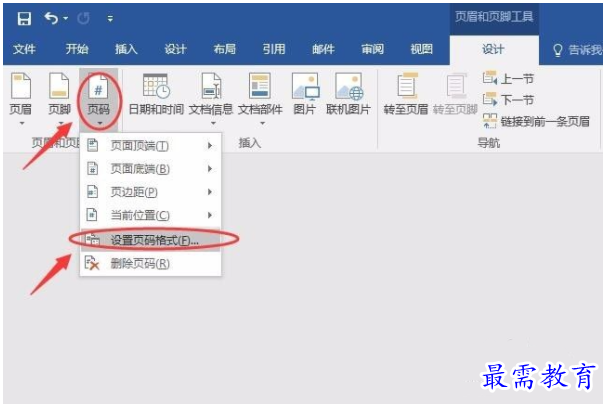The width and height of the screenshot is (604, 408).
Task: Open Customize Quick Access Toolbar dropdown
Action: [110, 18]
